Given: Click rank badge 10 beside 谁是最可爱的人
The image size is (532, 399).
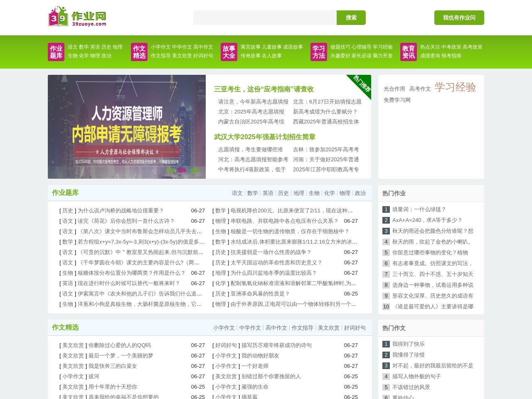Looking at the screenshot, I should [386, 307].
